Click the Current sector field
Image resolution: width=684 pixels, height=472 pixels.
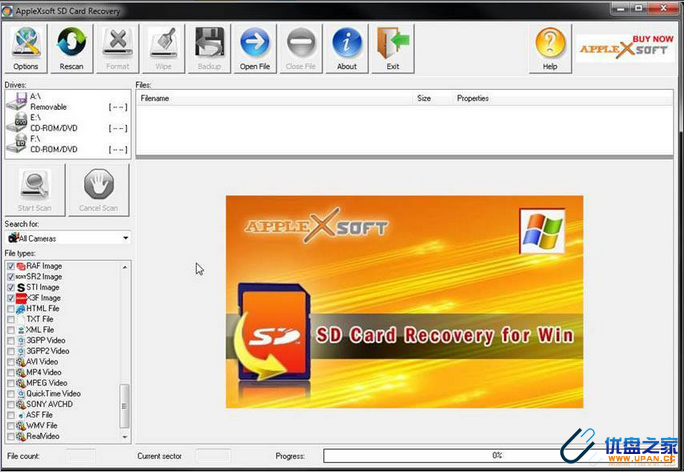(x=213, y=456)
